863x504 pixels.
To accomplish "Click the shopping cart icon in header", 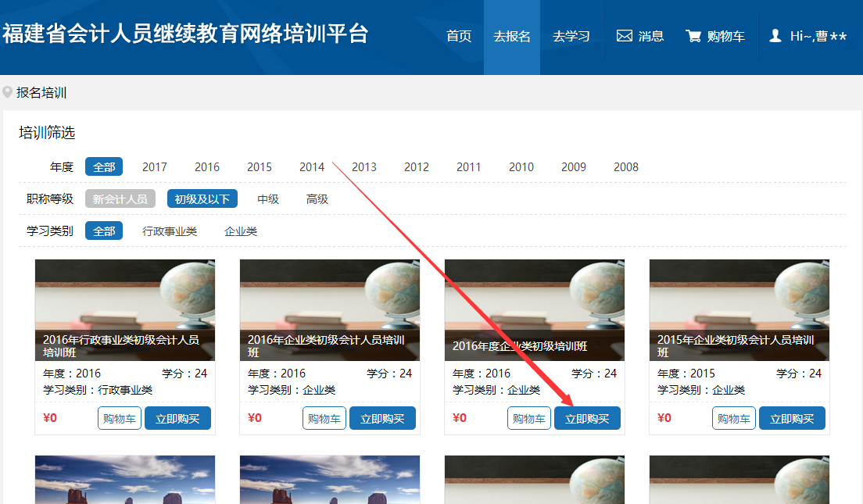I will coord(693,36).
